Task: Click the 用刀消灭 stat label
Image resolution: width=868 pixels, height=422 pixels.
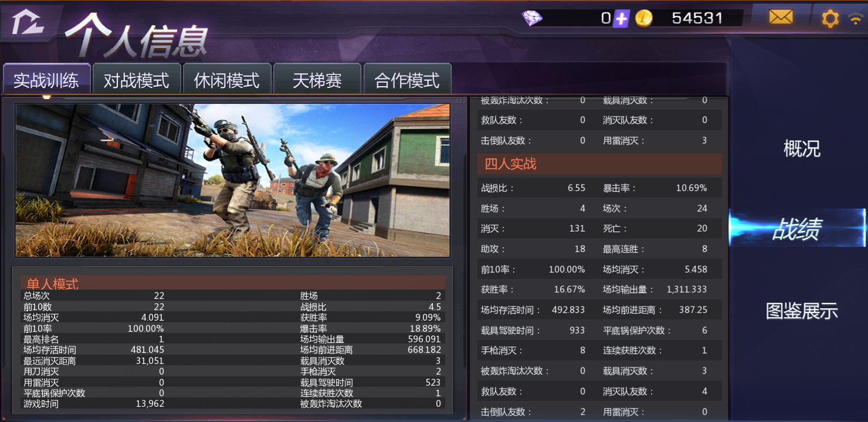Action: (41, 371)
